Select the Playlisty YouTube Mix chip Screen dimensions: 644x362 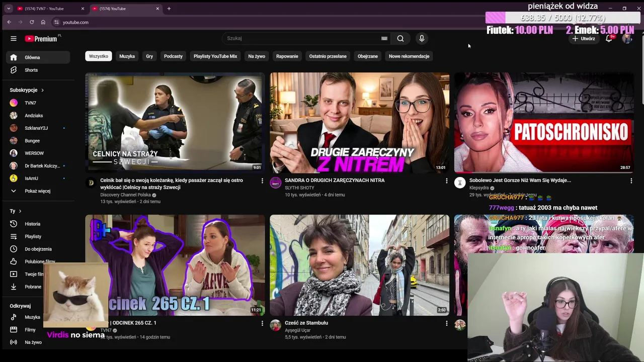(x=215, y=56)
